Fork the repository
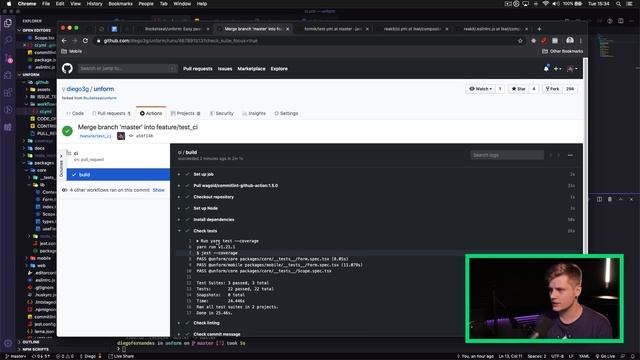Viewport: 640px width, 360px height. point(552,89)
